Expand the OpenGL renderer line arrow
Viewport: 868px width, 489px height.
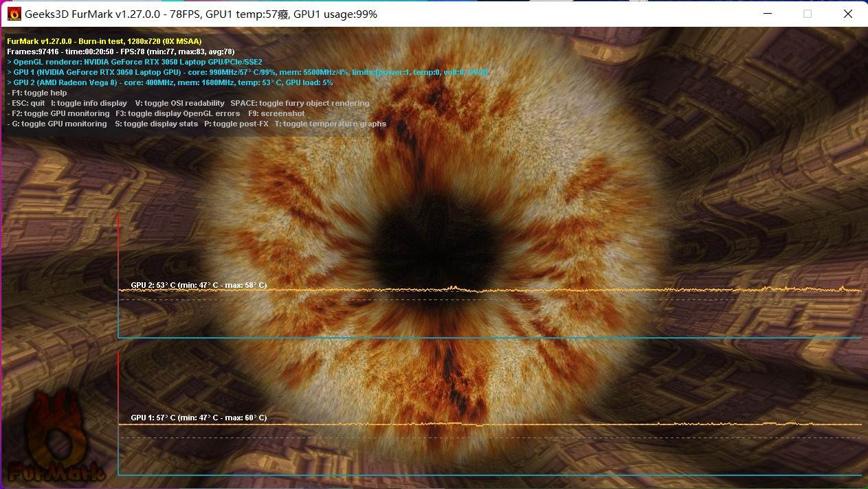9,61
